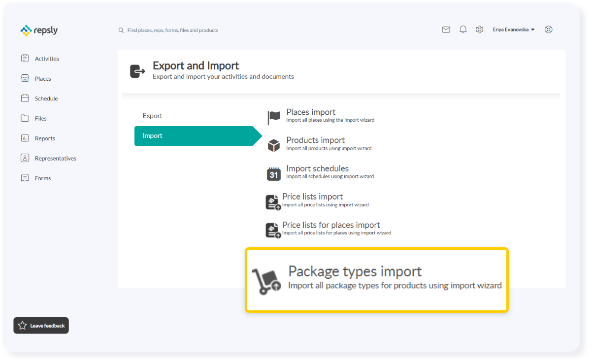Image resolution: width=592 pixels, height=364 pixels.
Task: Open the Schedule calendar icon
Action: click(25, 98)
